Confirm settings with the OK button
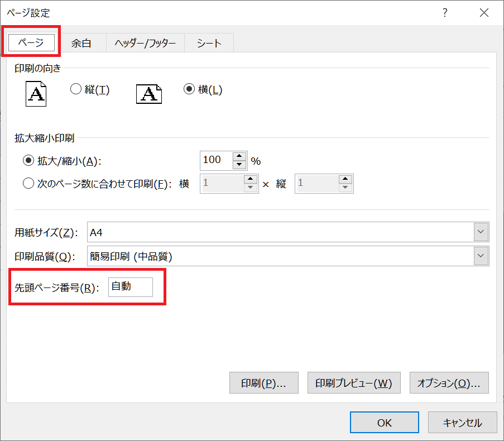Image resolution: width=504 pixels, height=441 pixels. [384, 423]
